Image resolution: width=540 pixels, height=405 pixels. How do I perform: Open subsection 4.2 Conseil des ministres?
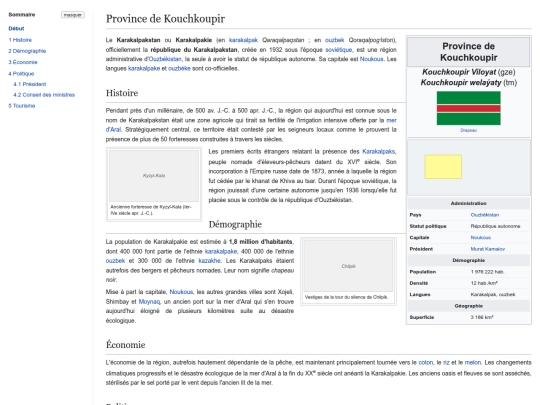[x=44, y=95]
